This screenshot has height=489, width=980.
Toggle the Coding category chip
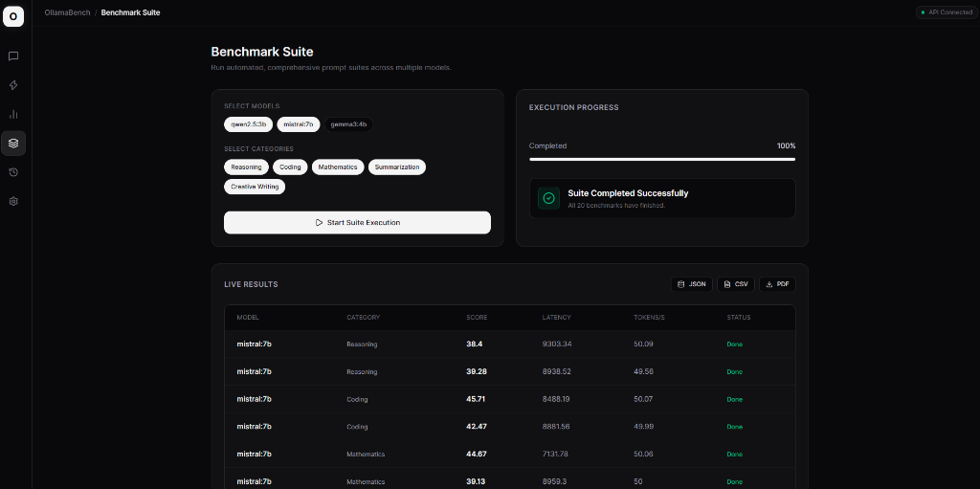(291, 167)
